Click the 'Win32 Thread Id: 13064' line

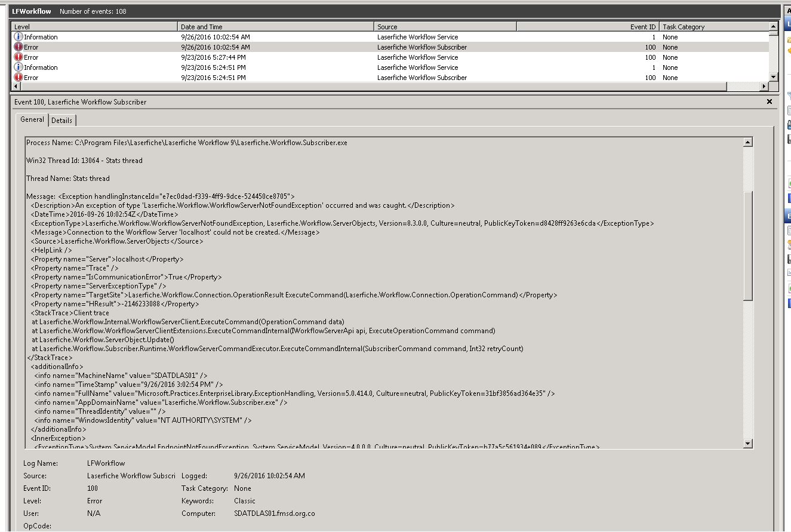[x=84, y=161]
